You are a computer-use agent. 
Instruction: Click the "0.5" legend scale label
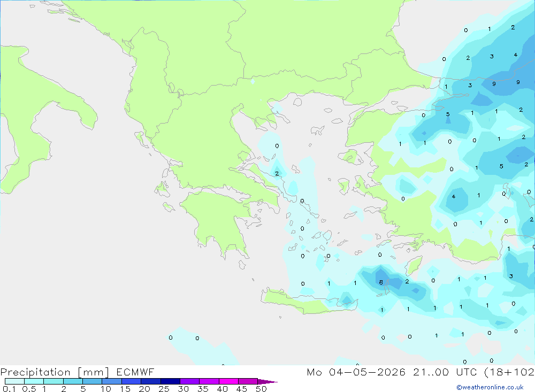(29, 389)
